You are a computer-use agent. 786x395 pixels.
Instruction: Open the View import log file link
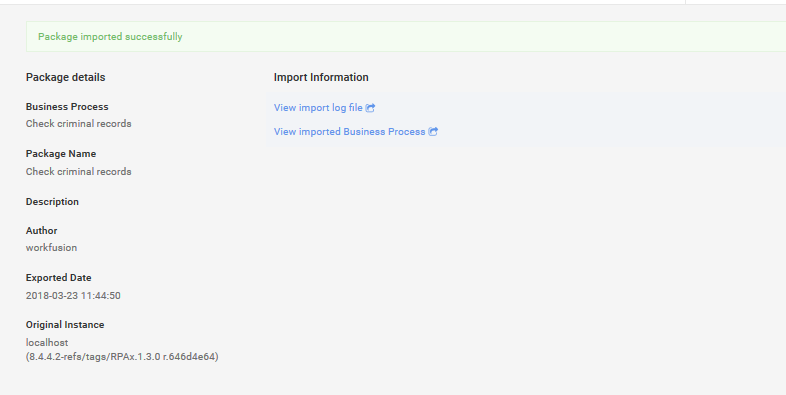pyautogui.click(x=318, y=108)
